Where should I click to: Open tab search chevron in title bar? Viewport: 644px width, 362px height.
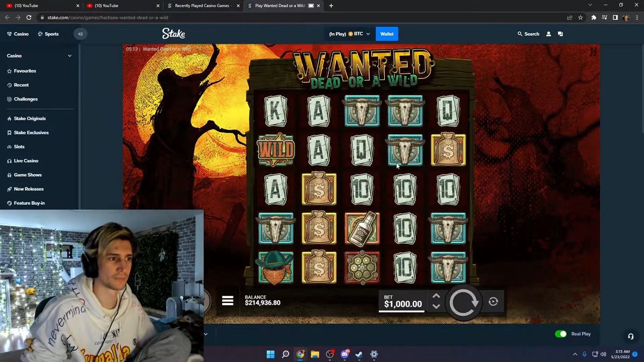coord(590,5)
